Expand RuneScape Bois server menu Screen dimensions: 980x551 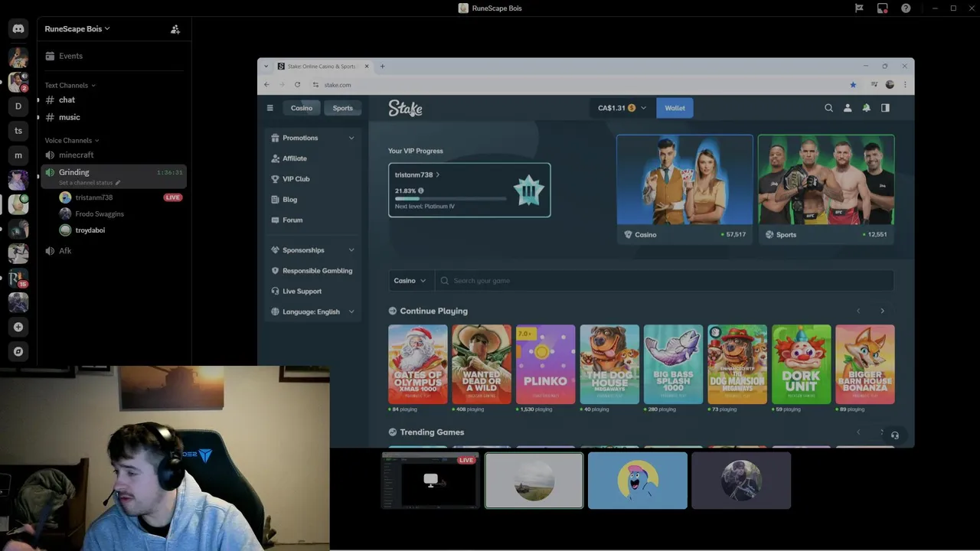tap(77, 29)
